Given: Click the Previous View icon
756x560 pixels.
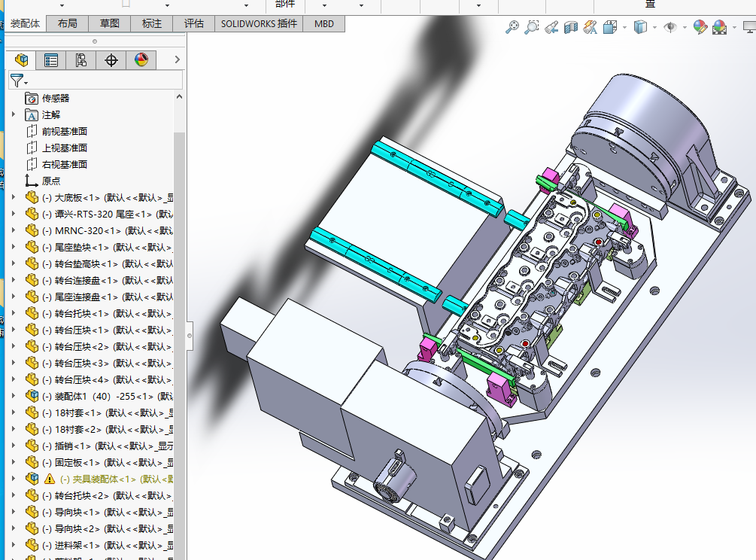Looking at the screenshot, I should [551, 28].
